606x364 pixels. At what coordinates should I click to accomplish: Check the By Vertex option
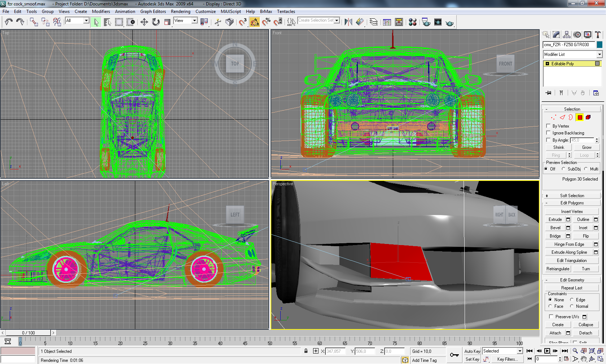coord(549,126)
